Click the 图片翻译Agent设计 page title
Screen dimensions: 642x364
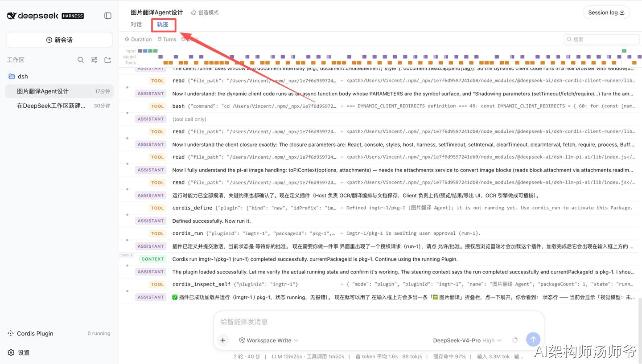[x=157, y=12]
